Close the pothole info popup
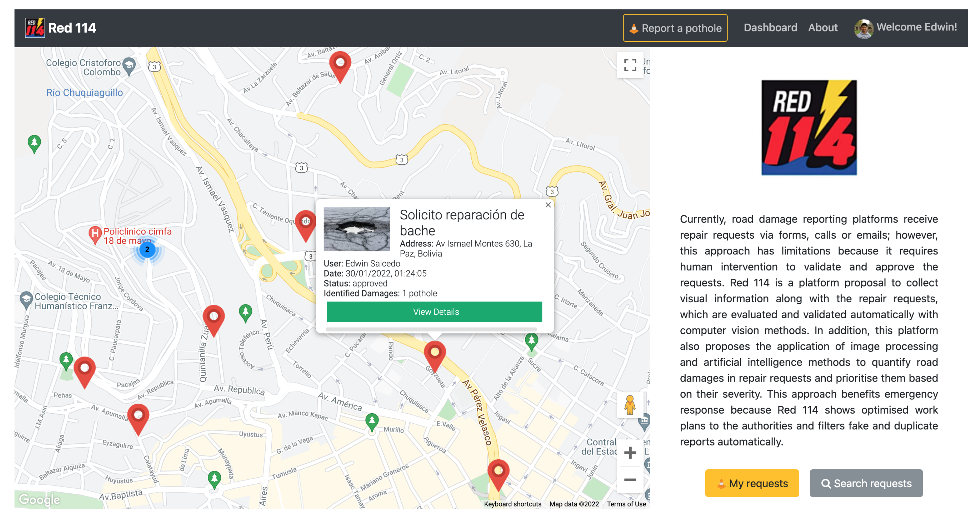Image resolution: width=980 pixels, height=527 pixels. pos(548,205)
